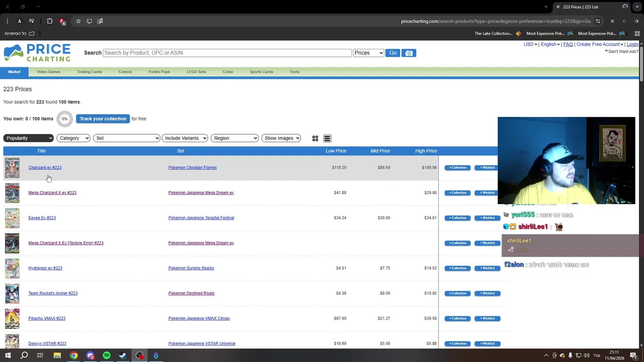
Task: Expand the USD currency selector
Action: (530, 44)
